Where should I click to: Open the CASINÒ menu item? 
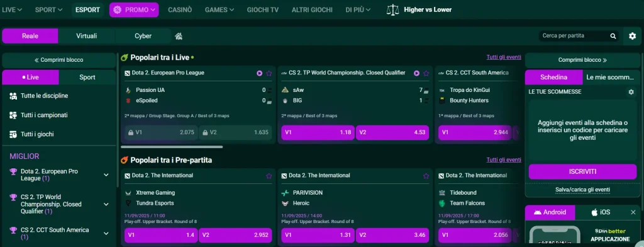180,10
